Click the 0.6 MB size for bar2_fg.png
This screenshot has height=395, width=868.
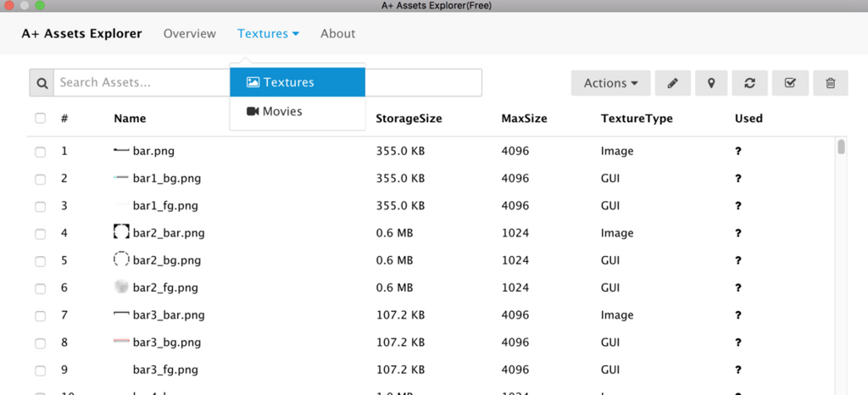(x=395, y=287)
